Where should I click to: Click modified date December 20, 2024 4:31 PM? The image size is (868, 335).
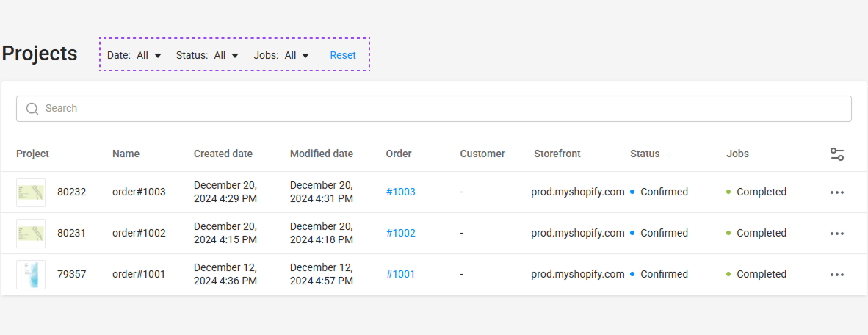pyautogui.click(x=322, y=192)
